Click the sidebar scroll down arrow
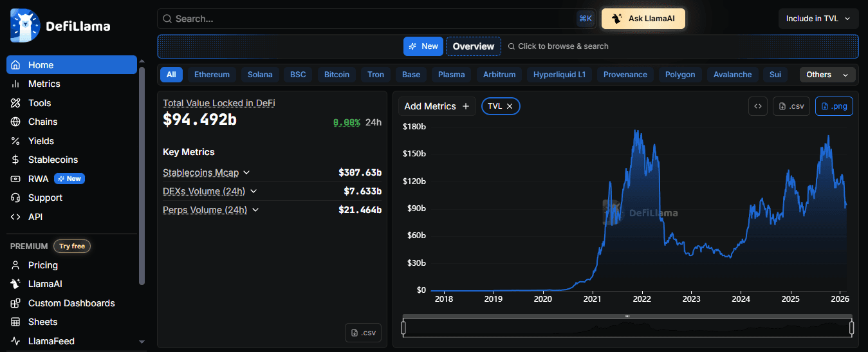This screenshot has height=352, width=868. pos(142,342)
